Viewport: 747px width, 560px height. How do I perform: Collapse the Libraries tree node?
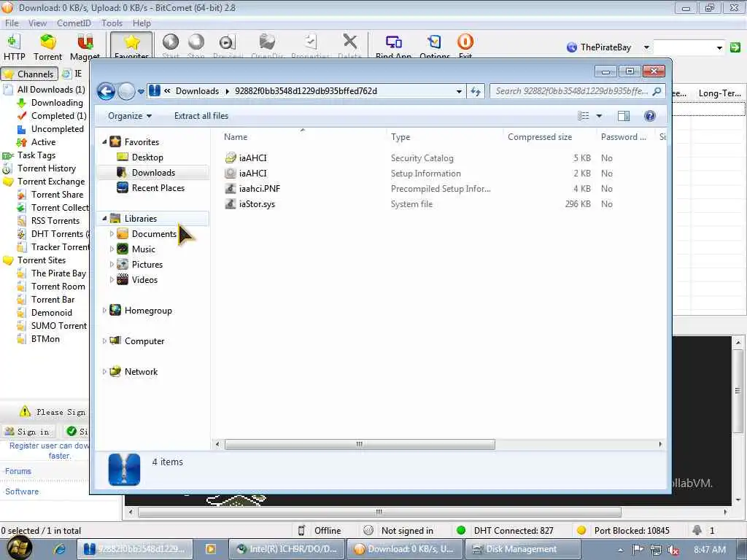tap(104, 218)
